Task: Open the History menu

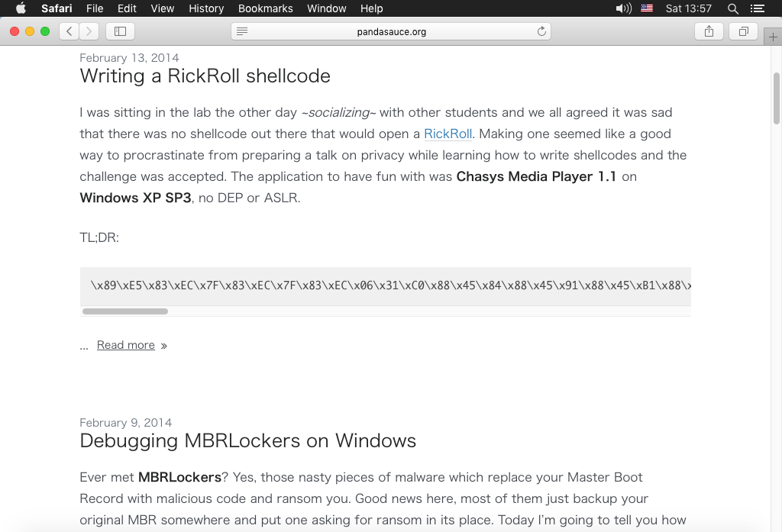Action: (206, 8)
